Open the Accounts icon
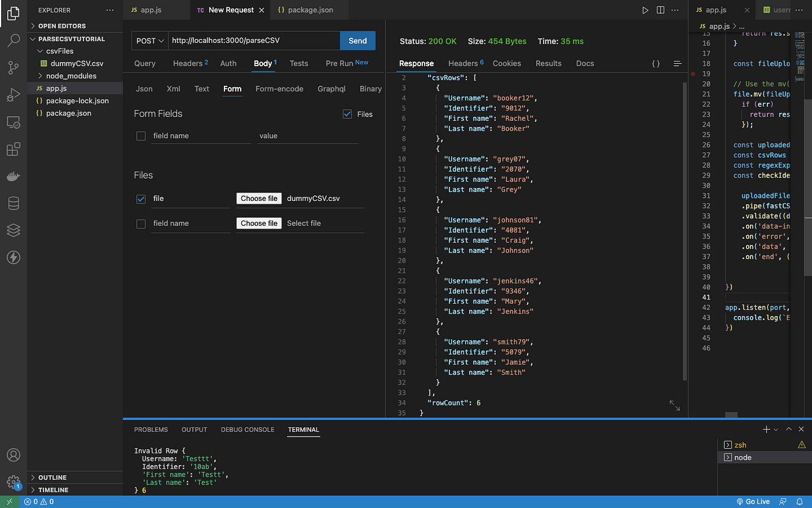This screenshot has height=508, width=812. coord(13,455)
